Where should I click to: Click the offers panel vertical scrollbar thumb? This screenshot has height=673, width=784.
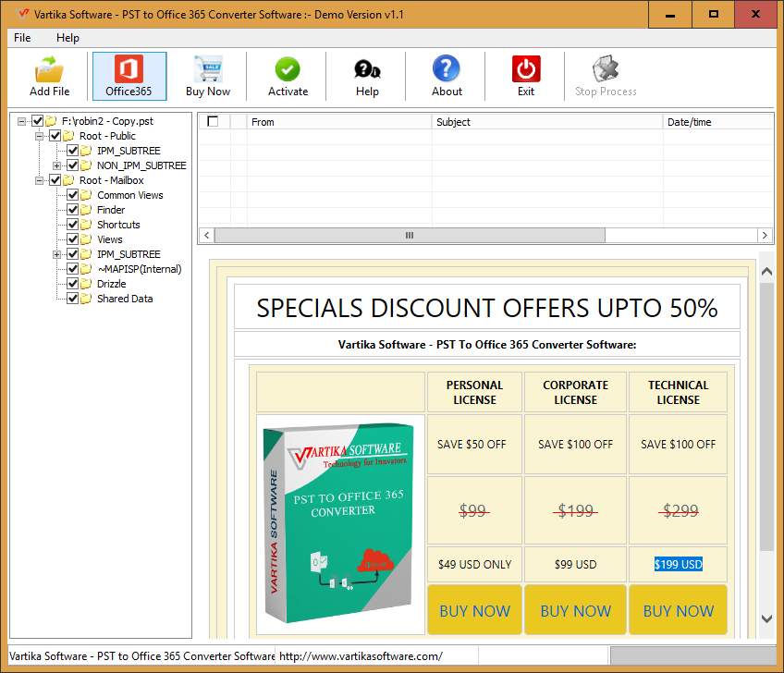(x=766, y=417)
